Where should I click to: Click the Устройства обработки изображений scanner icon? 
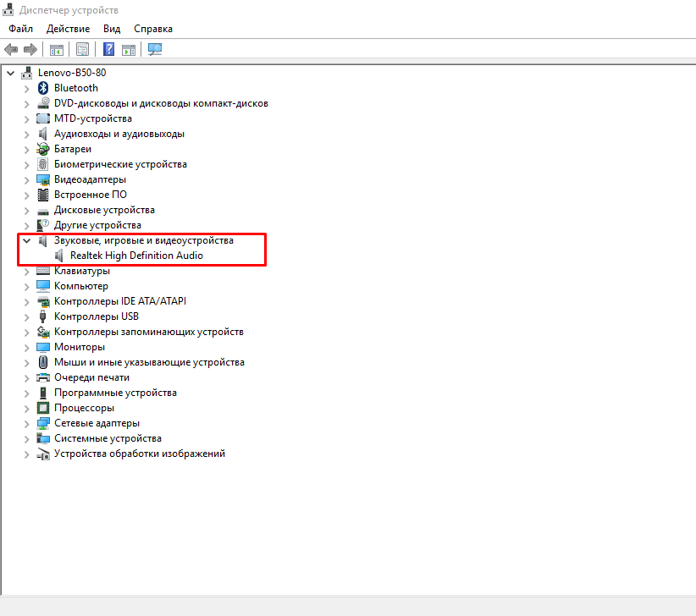43,454
